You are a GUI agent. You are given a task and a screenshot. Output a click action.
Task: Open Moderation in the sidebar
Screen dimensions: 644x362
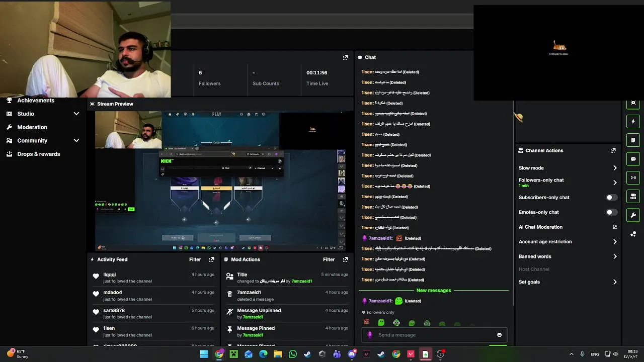tap(32, 127)
